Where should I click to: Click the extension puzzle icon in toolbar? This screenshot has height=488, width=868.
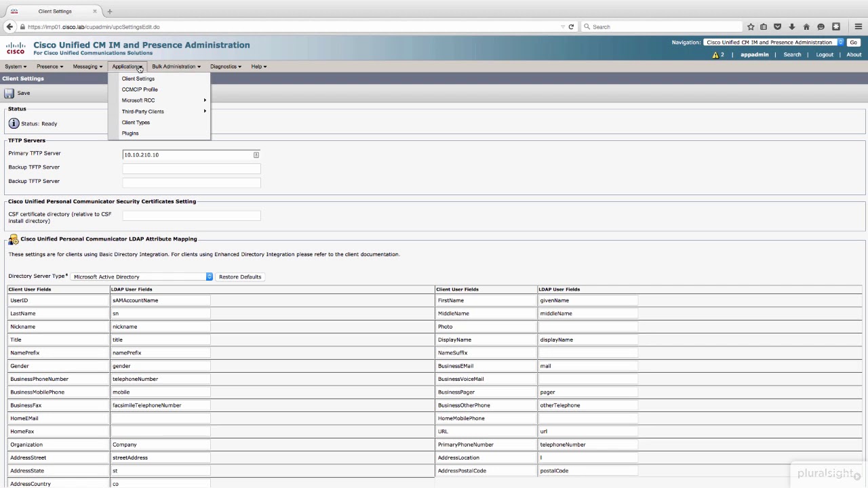tap(836, 27)
